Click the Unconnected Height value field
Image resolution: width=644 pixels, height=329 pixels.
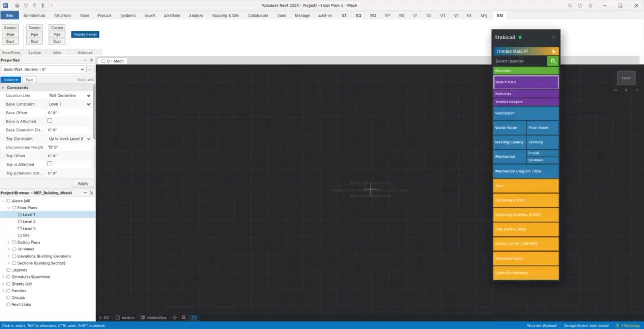[70, 147]
